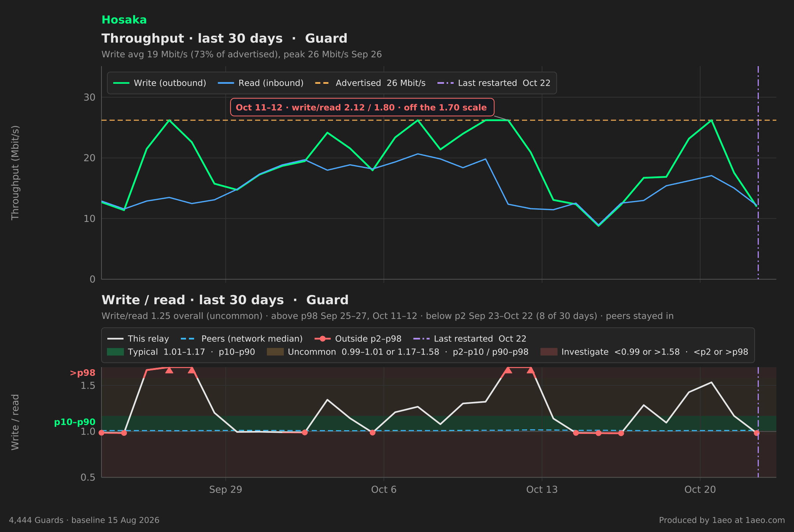Viewport: 794px width, 532px height.
Task: Click the green Typical legend swatch
Action: tap(115, 352)
